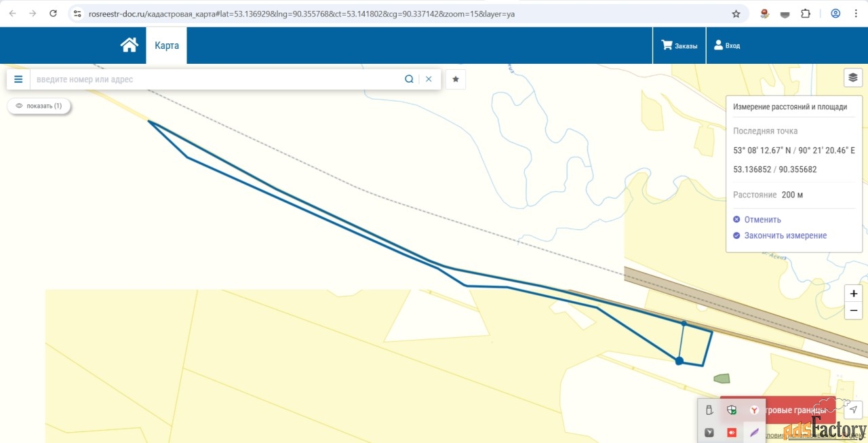This screenshot has width=868, height=443.
Task: Open the Вход login menu item
Action: coord(726,45)
